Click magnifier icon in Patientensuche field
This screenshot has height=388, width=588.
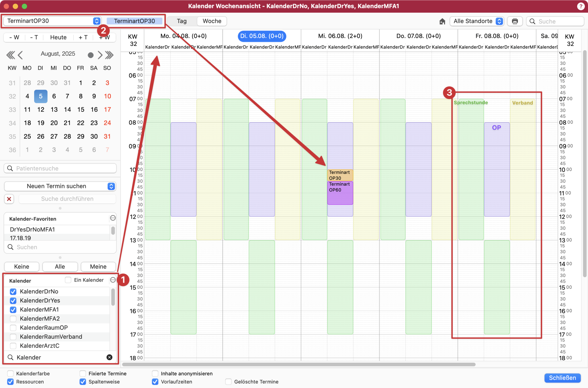(x=10, y=168)
